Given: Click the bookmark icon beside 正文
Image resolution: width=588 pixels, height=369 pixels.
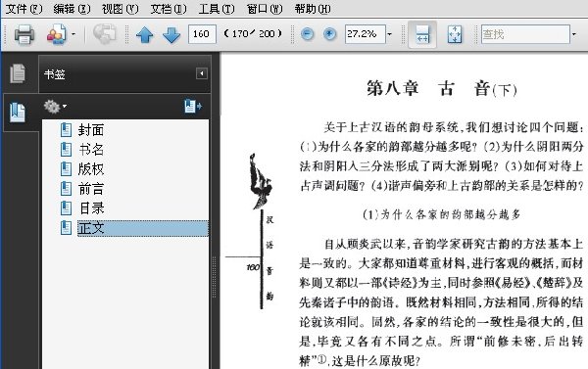Looking at the screenshot, I should click(x=66, y=228).
